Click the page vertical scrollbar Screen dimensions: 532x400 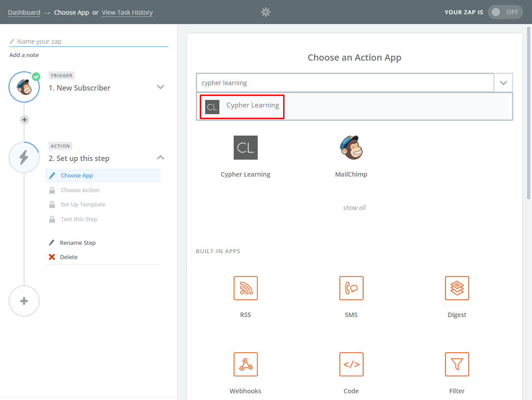tap(528, 113)
